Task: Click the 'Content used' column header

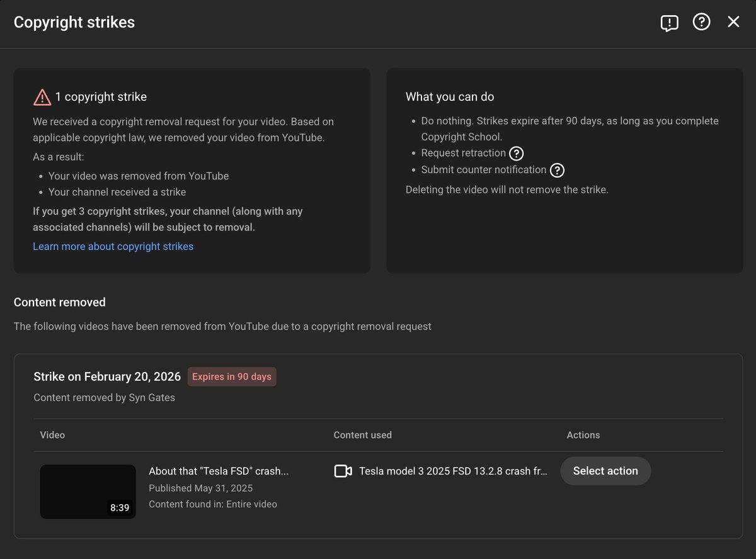Action: (x=363, y=435)
